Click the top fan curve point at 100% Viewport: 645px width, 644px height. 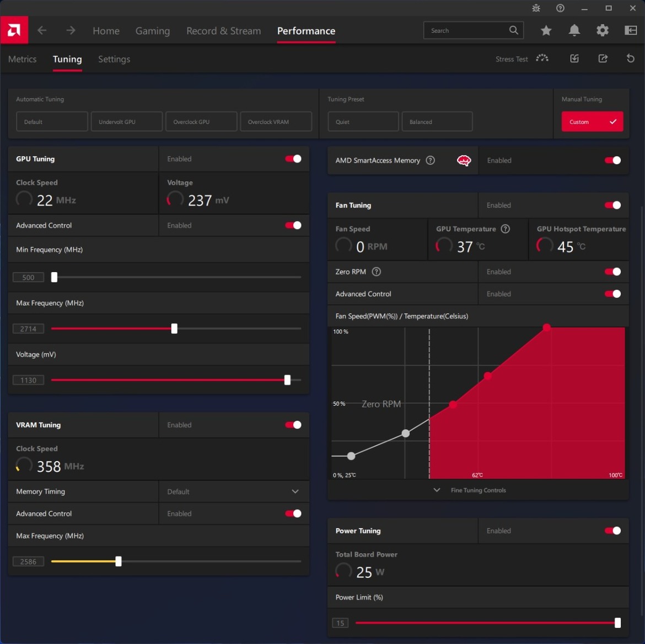coord(546,327)
